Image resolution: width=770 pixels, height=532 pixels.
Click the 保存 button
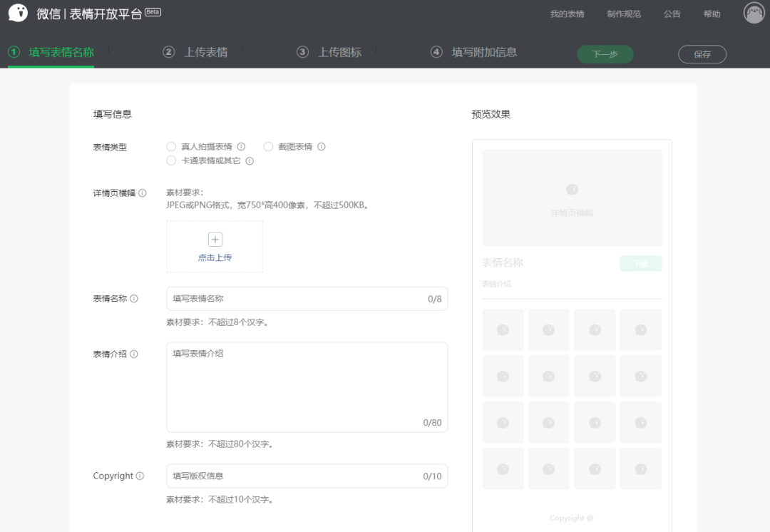[x=702, y=54]
